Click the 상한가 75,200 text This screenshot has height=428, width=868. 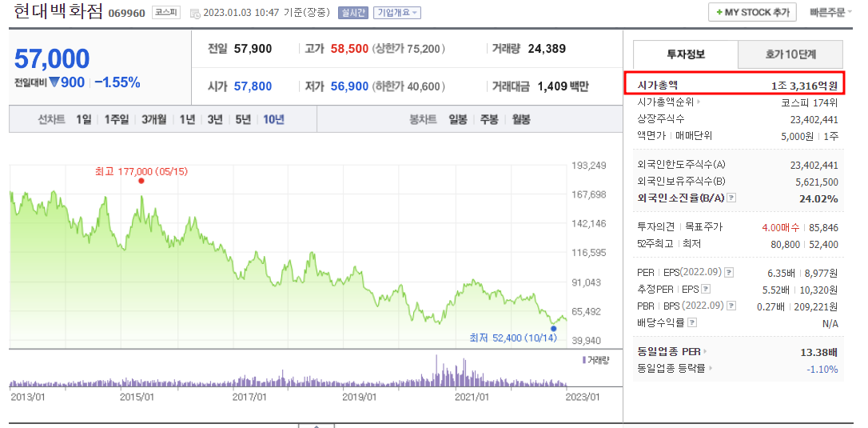pos(408,49)
